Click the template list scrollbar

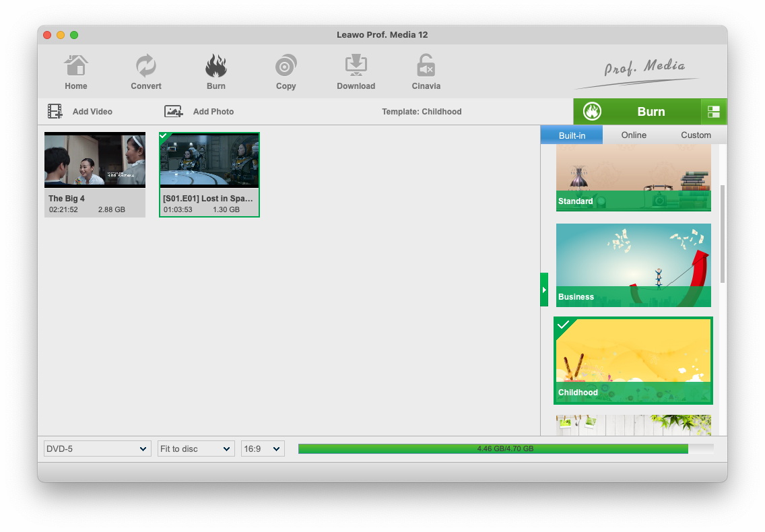tap(722, 234)
